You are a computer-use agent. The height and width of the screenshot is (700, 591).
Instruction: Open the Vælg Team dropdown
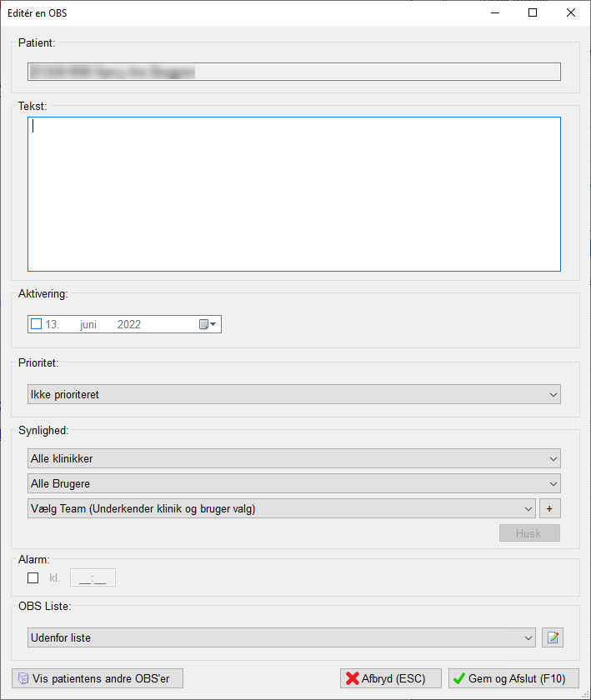tap(282, 508)
